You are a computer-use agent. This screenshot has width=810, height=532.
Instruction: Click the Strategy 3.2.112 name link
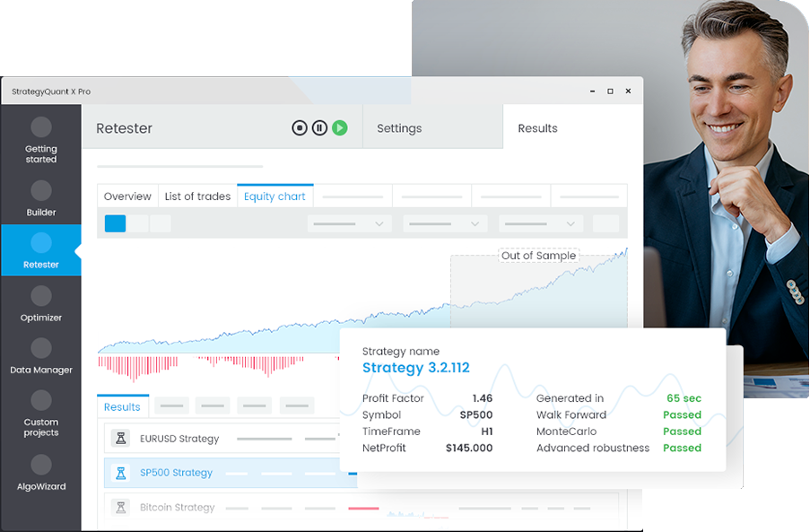tap(415, 368)
